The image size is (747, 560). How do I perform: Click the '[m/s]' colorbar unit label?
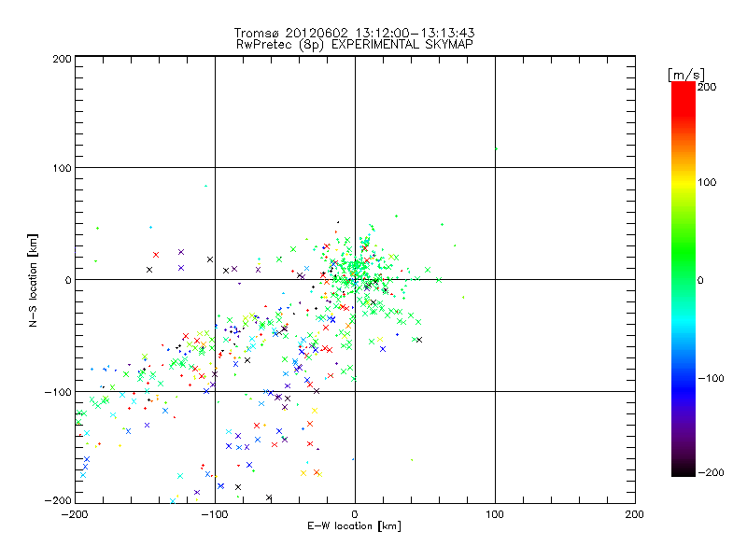[686, 75]
